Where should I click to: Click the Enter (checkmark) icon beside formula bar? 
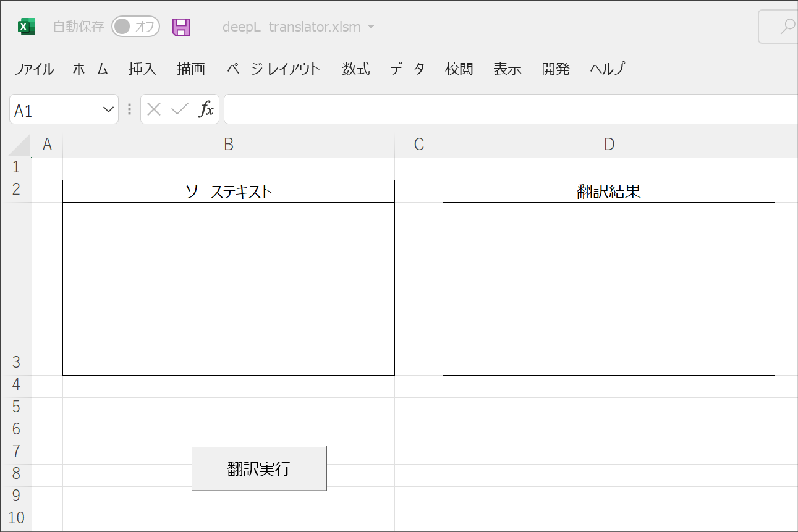tap(180, 109)
